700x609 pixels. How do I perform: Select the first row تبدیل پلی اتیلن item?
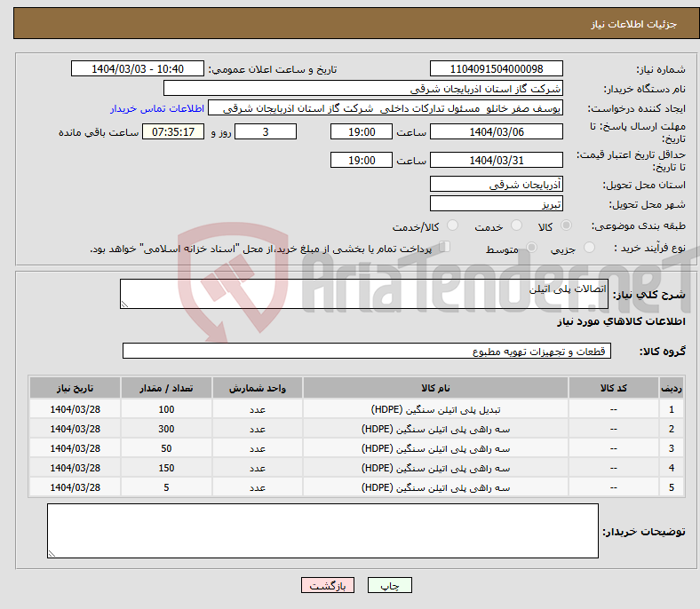pos(435,410)
